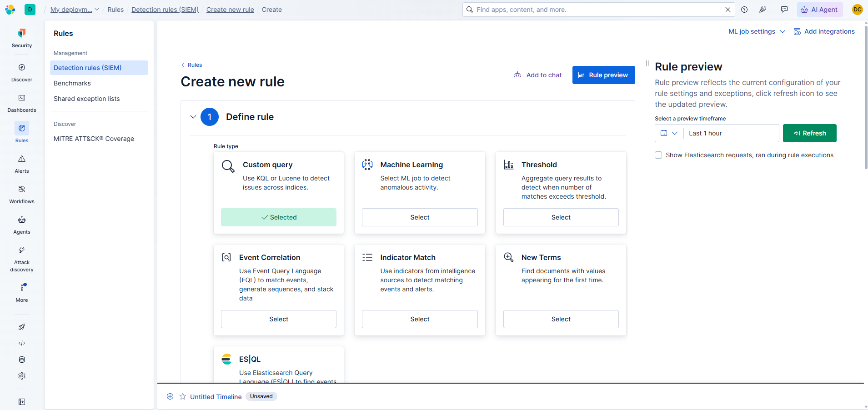Screen dimensions: 868x410
Task: Add a new timeline with plus icon
Action: coord(170,396)
